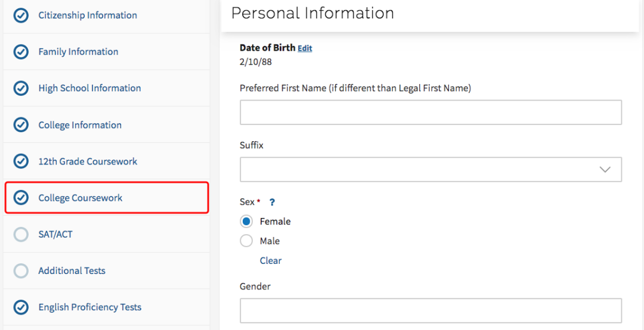This screenshot has width=644, height=330.
Task: Click the 12th Grade Coursework checkmark icon
Action: pos(21,161)
